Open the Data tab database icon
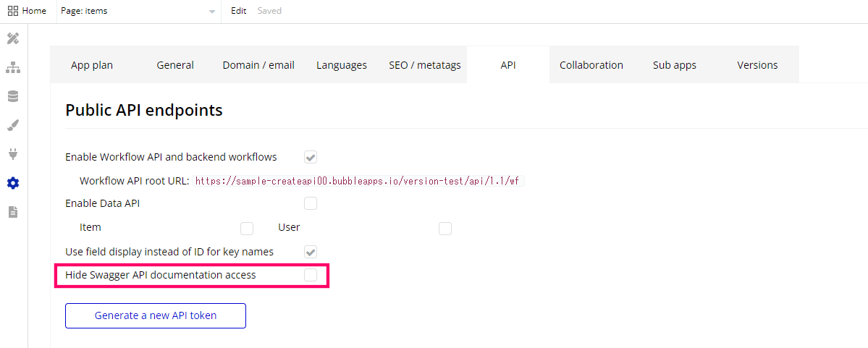 point(13,97)
